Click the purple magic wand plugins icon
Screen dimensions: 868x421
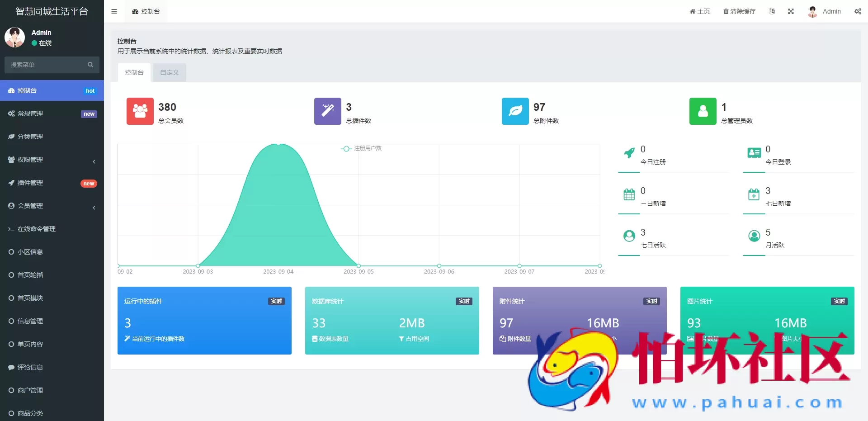[327, 111]
